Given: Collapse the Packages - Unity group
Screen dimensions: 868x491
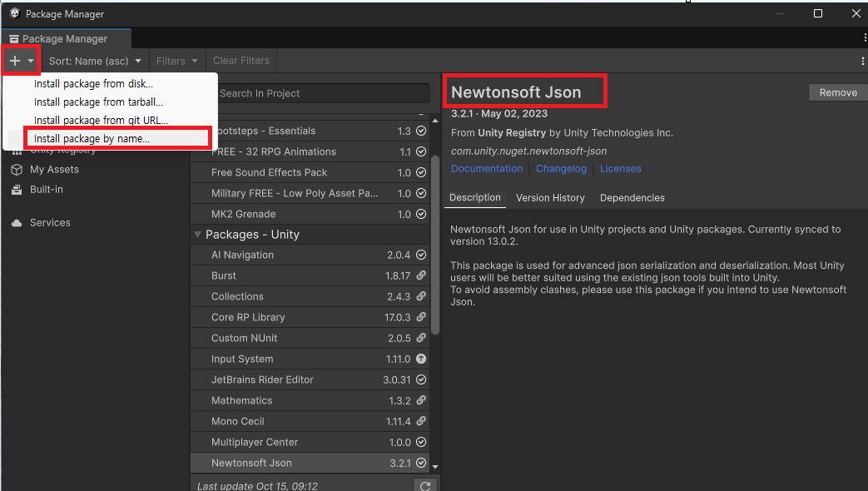Looking at the screenshot, I should point(198,235).
